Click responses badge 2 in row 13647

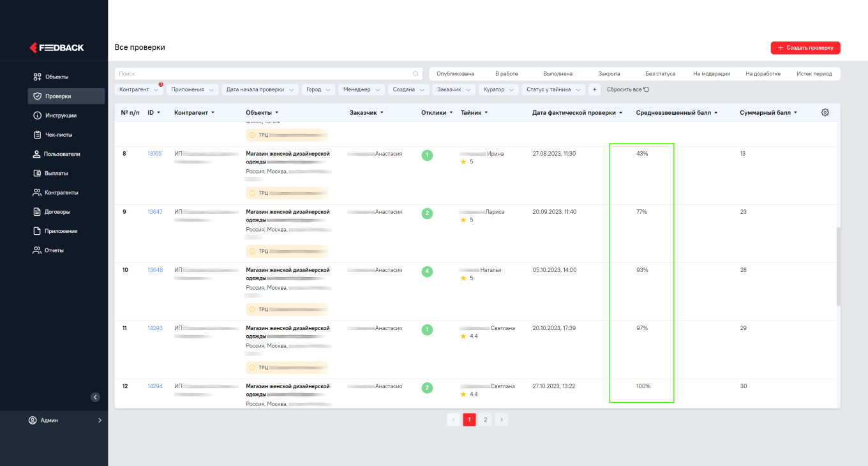[427, 213]
